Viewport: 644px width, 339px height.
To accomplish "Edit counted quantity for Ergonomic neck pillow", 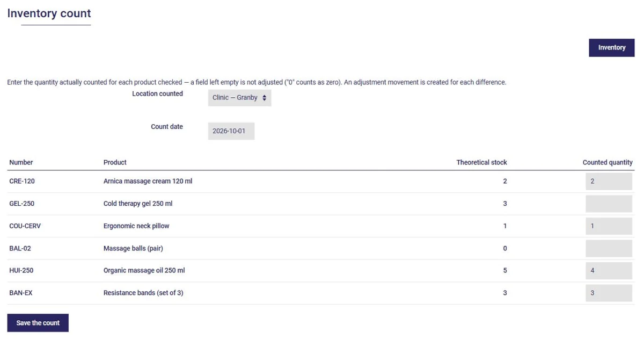I will [x=609, y=226].
